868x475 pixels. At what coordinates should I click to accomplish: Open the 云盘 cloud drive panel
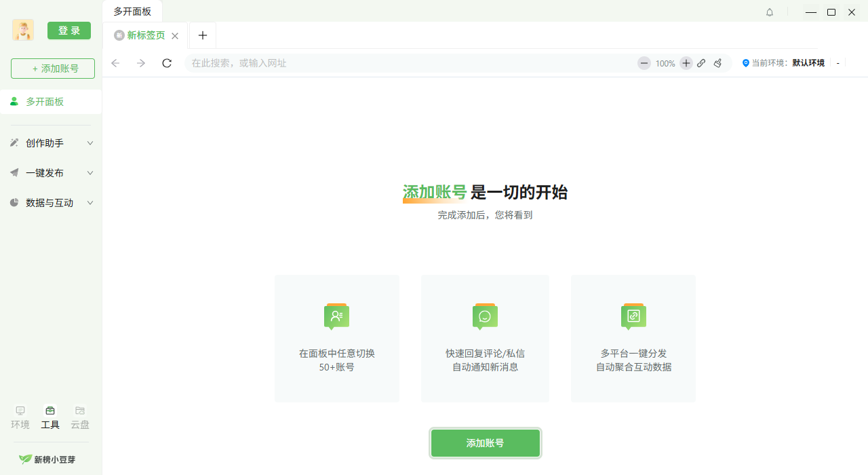[x=80, y=418]
